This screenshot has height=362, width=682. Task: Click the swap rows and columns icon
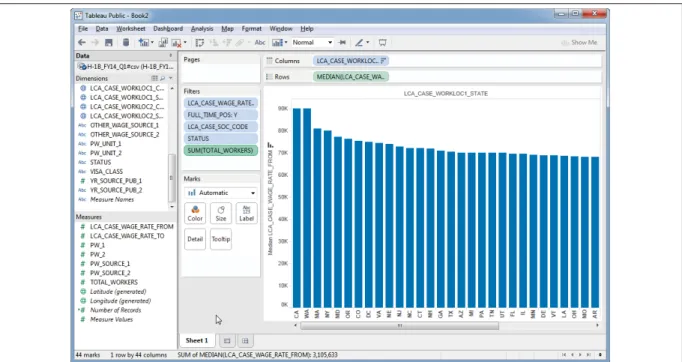(200, 42)
